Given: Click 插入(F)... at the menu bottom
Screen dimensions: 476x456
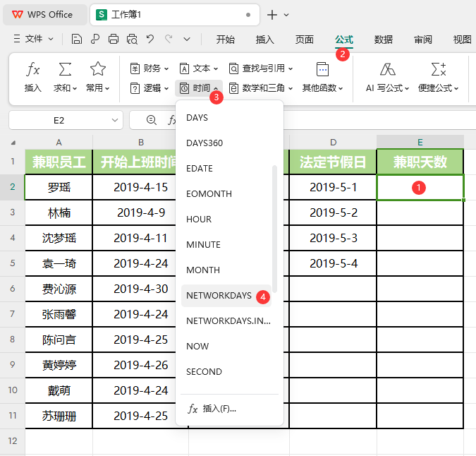Looking at the screenshot, I should tap(219, 409).
